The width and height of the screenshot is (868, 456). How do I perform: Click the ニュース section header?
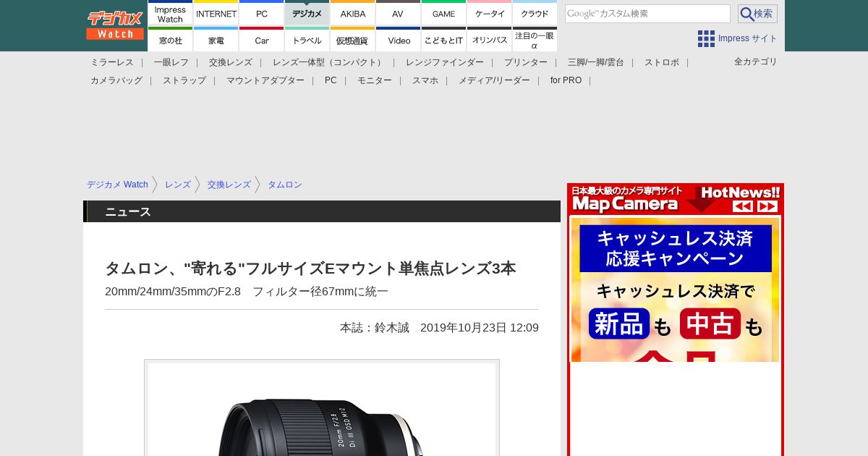pos(322,211)
